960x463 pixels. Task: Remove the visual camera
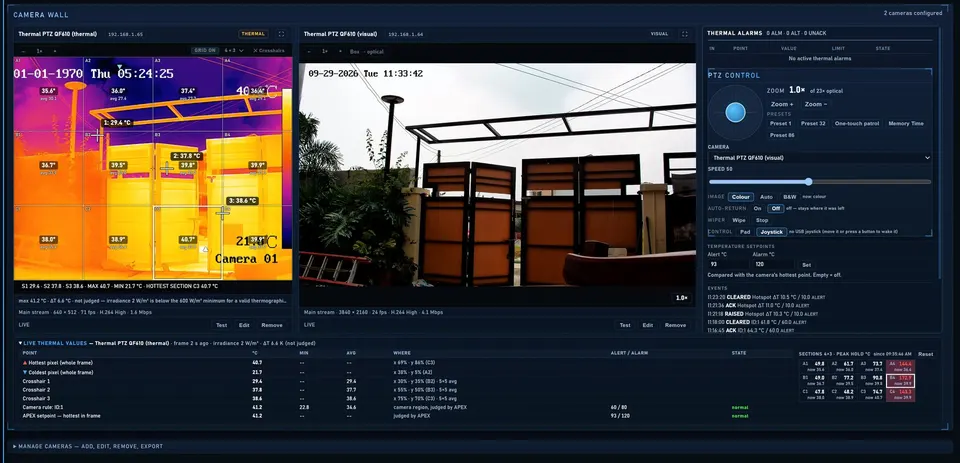pos(675,325)
